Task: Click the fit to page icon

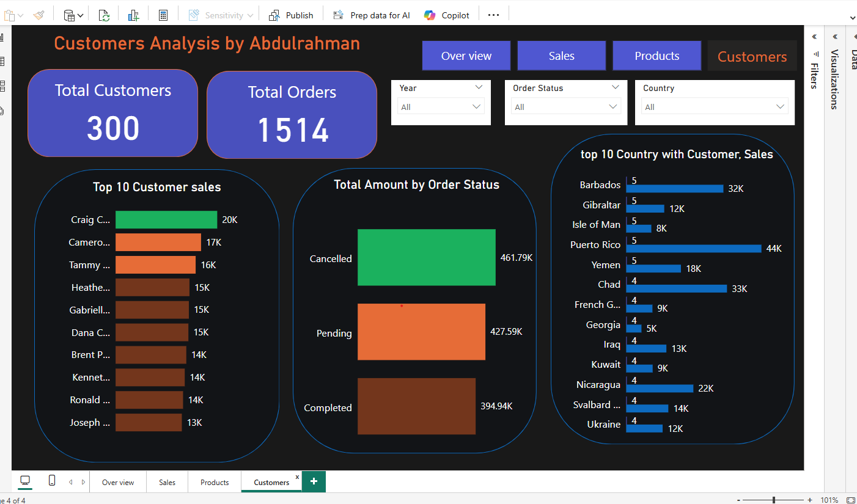Action: (850, 500)
